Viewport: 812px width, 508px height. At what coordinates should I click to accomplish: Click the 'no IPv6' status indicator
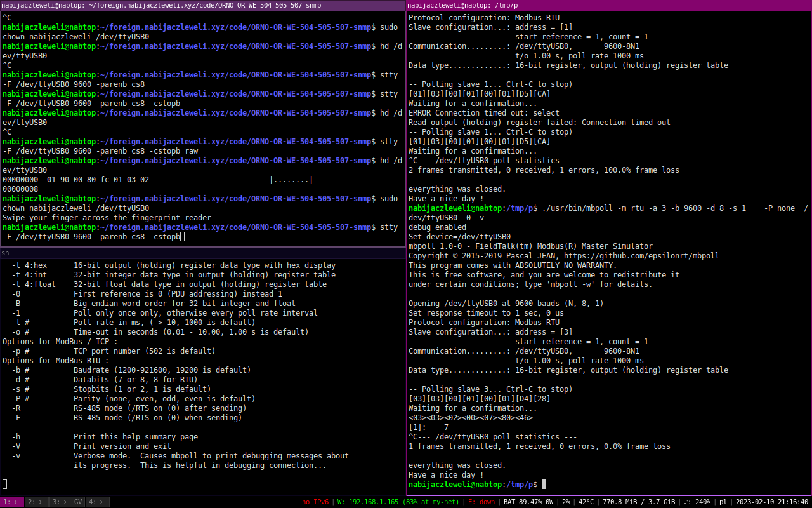click(315, 502)
